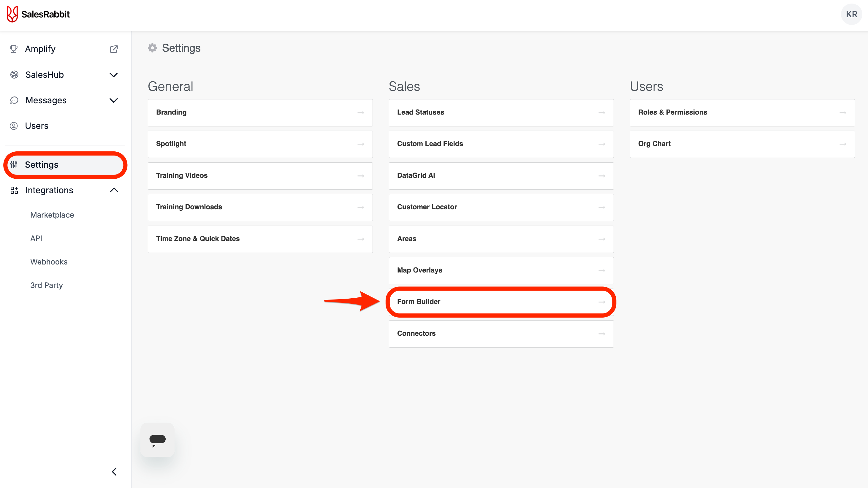This screenshot has height=488, width=868.
Task: Click the Messages chat bubble icon
Action: (14, 100)
